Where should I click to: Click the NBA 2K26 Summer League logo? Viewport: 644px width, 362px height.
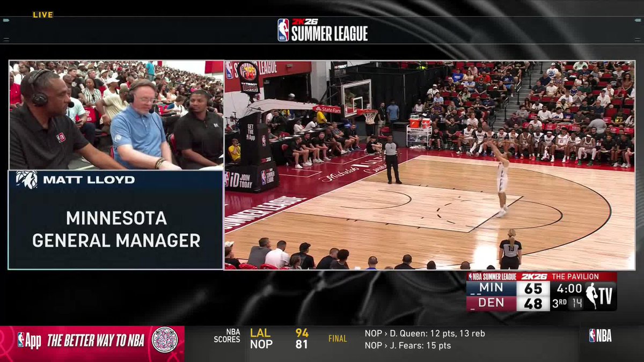323,30
